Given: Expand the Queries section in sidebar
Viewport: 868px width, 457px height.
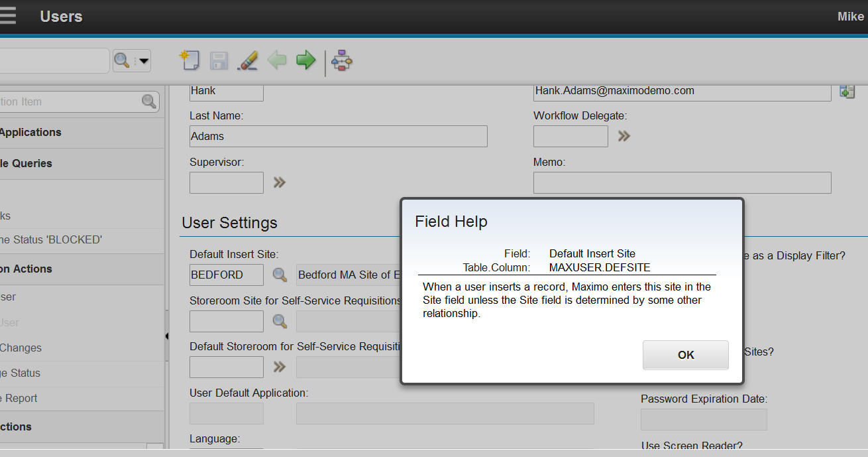Looking at the screenshot, I should point(81,163).
